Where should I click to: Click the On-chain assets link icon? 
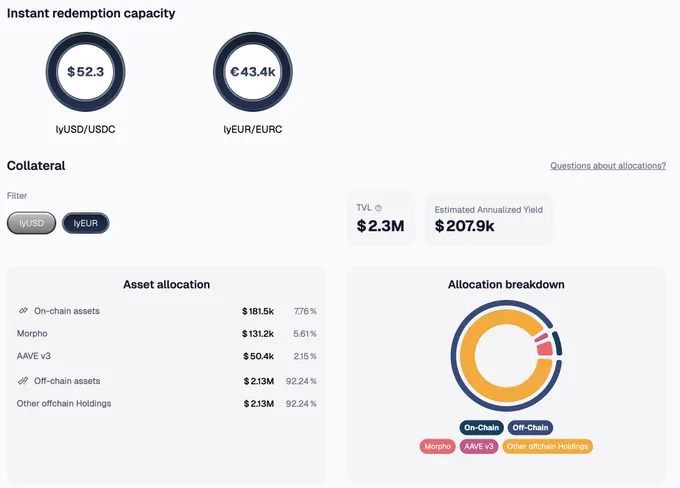point(23,311)
